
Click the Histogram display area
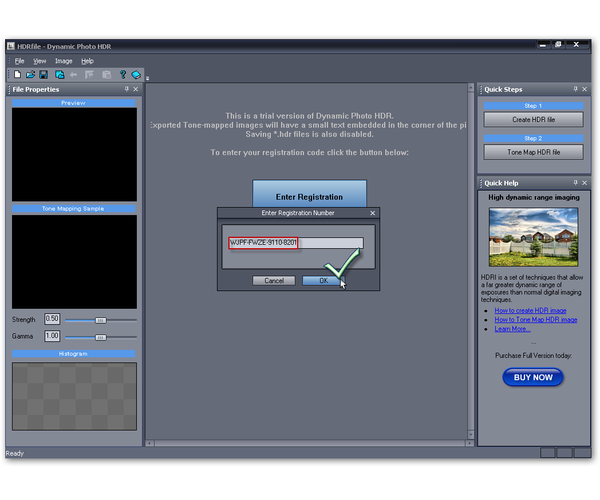click(74, 397)
